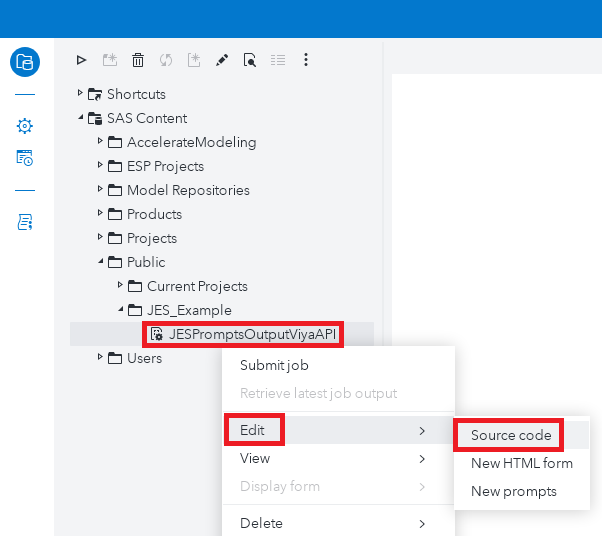Screen dimensions: 602x536
Task: Collapse the SAS Content tree node
Action: click(x=81, y=117)
